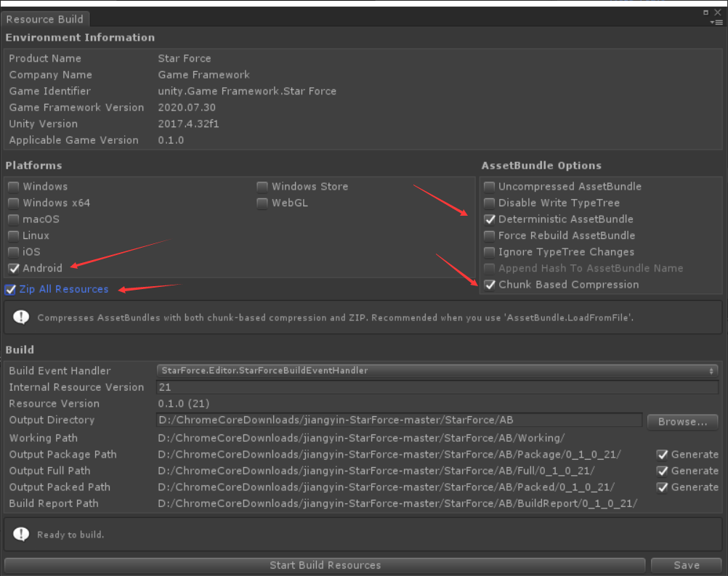Click the Browse button for Output Directory
The height and width of the screenshot is (576, 728).
682,421
